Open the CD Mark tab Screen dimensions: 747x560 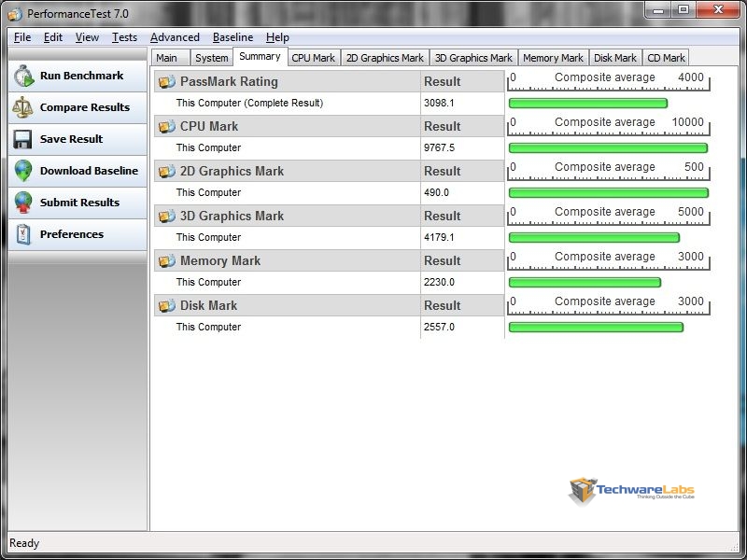666,58
